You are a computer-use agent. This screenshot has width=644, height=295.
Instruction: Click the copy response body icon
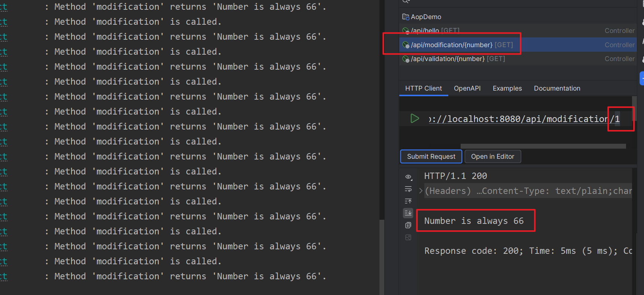(x=408, y=225)
